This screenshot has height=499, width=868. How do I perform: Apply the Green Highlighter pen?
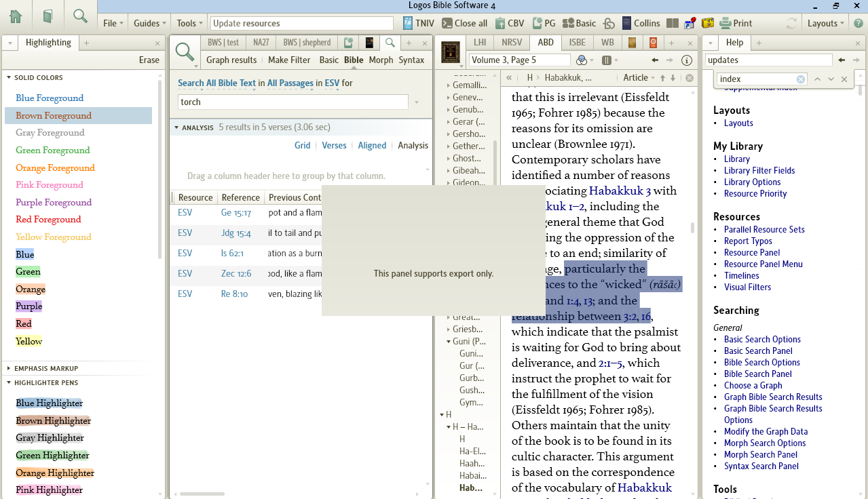point(53,455)
